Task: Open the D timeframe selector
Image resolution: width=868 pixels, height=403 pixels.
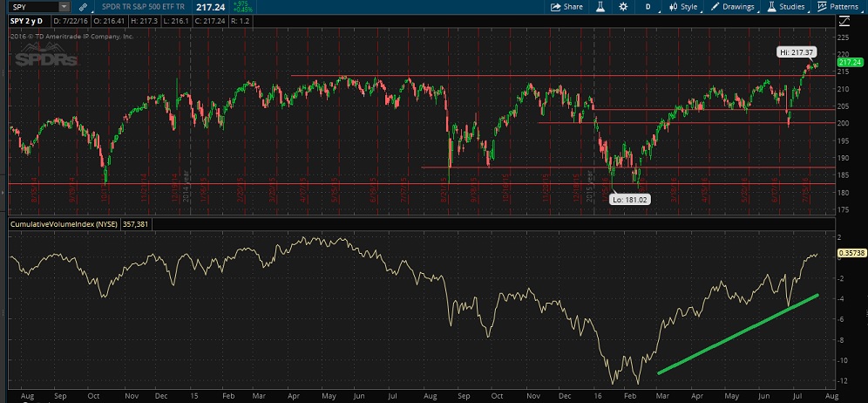Action: pyautogui.click(x=648, y=7)
